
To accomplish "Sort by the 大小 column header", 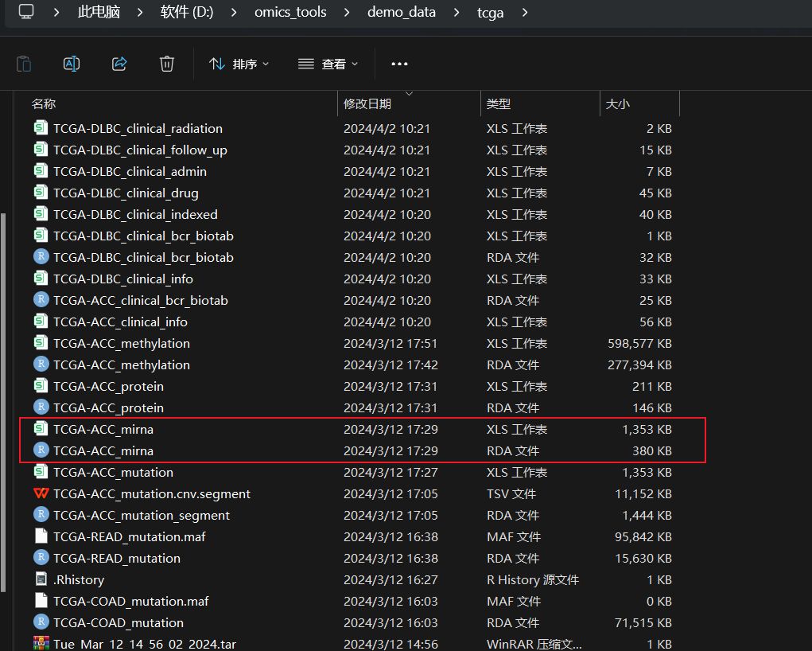I will (x=617, y=103).
